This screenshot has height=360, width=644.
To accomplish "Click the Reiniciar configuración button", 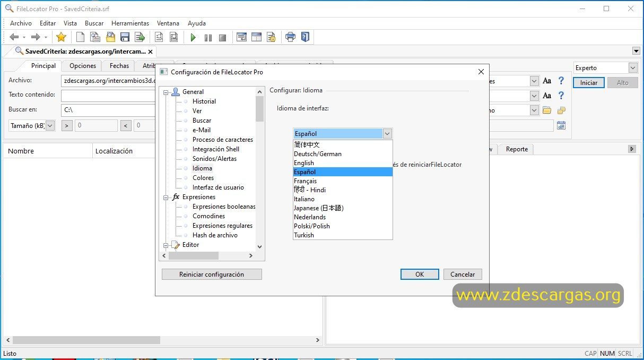I will (212, 275).
